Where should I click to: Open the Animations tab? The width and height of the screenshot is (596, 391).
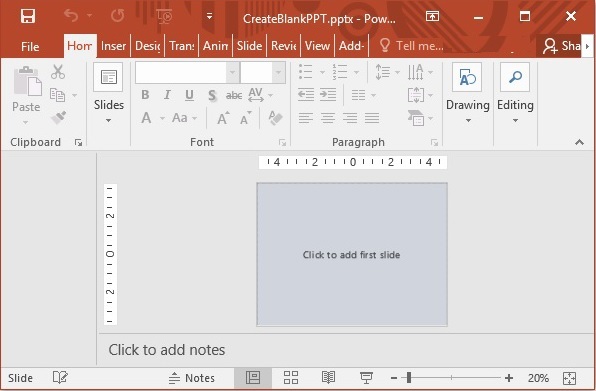click(216, 46)
